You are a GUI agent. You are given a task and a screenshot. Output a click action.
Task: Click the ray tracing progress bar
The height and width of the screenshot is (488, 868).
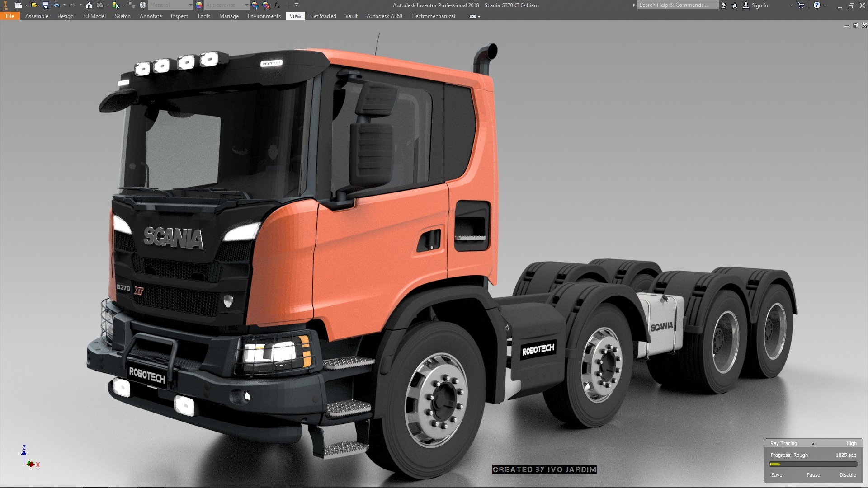[x=813, y=464]
